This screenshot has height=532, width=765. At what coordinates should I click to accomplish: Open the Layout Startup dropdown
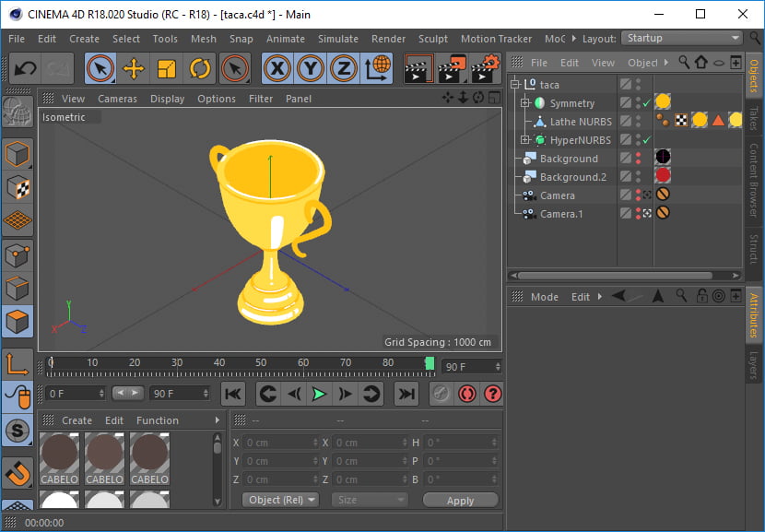[682, 38]
